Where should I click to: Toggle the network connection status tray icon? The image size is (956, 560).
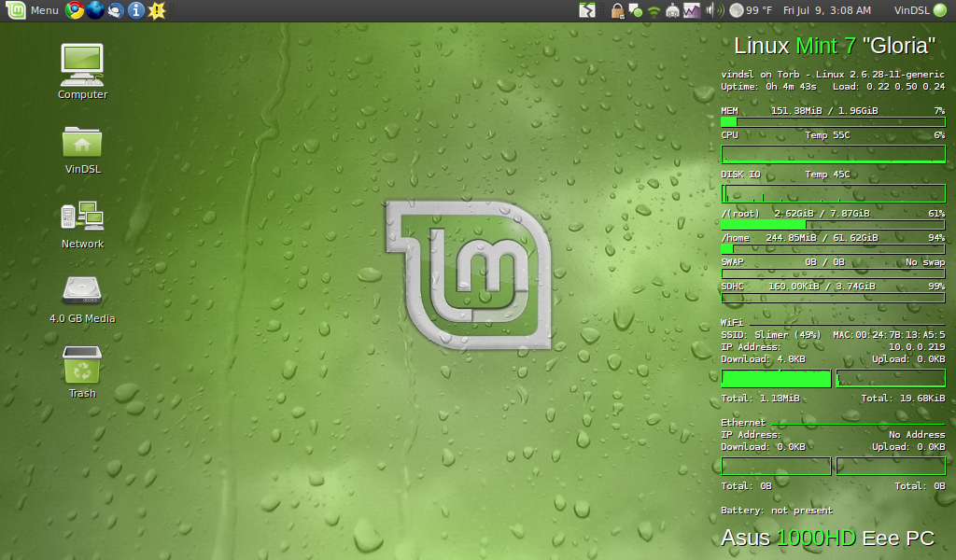[x=637, y=11]
